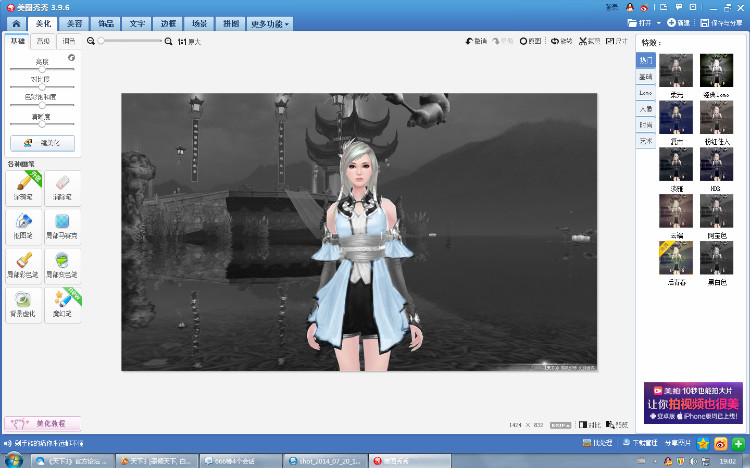Open the 边框 (Border) tab

pos(168,23)
